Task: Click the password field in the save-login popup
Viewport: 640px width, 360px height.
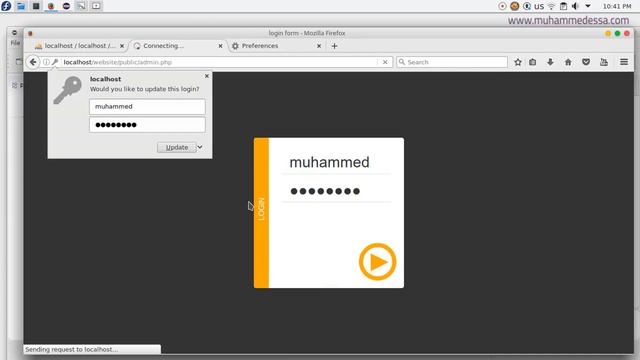Action: pos(147,125)
